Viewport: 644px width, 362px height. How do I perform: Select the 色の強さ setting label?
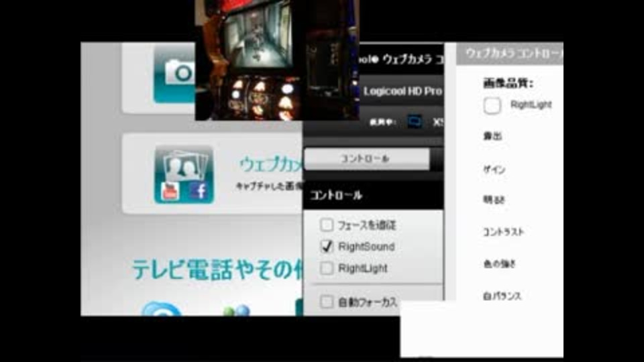point(499,263)
